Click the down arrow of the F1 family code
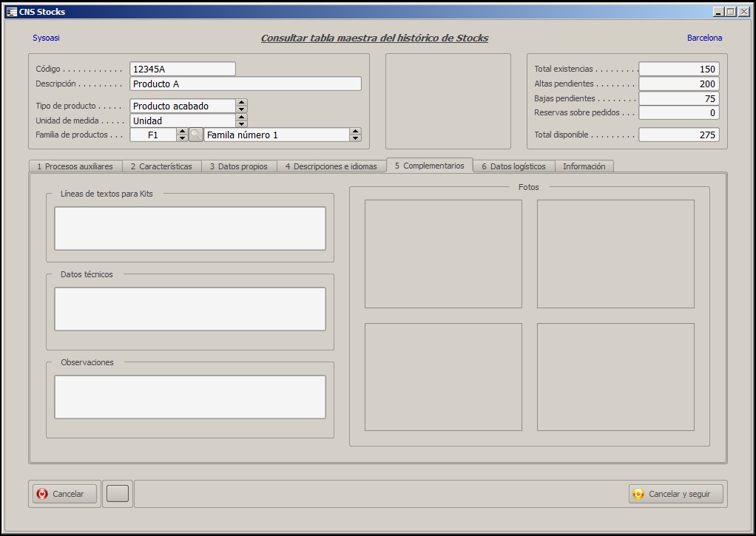Image resolution: width=756 pixels, height=536 pixels. [182, 138]
